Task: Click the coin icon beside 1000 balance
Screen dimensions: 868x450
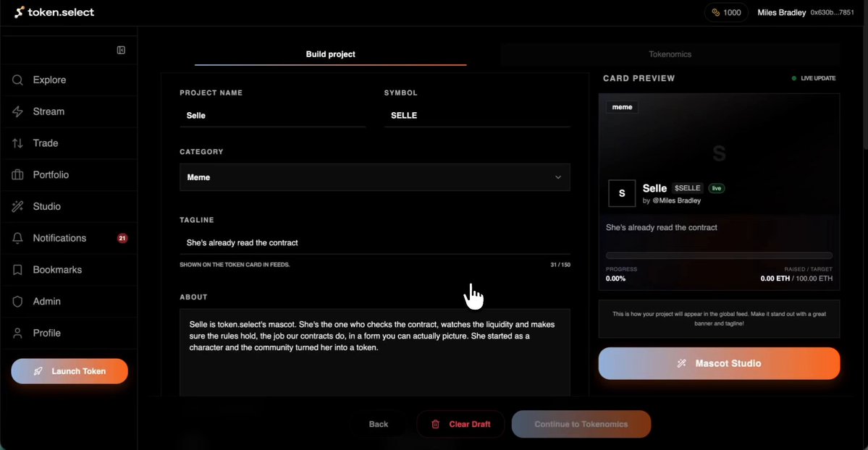Action: pos(716,12)
